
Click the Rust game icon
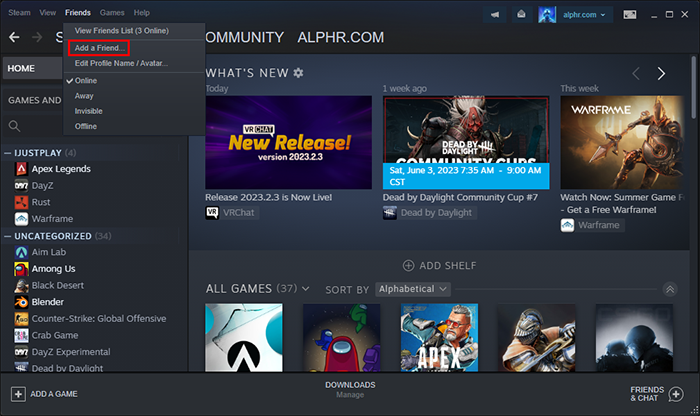(21, 202)
